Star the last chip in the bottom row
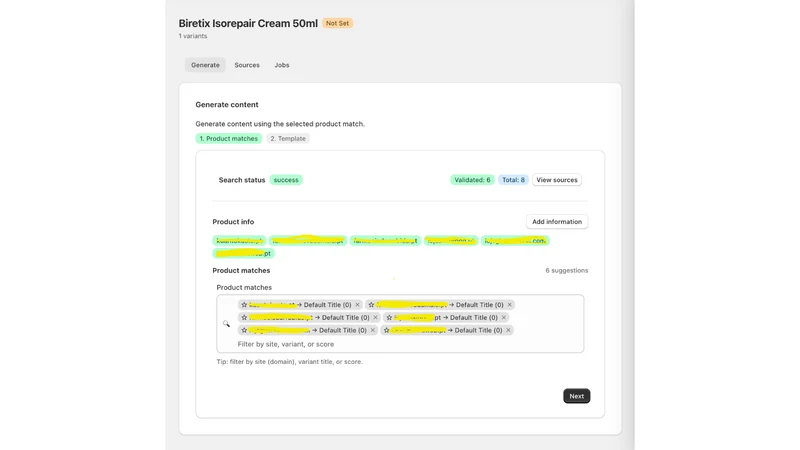Image resolution: width=800 pixels, height=450 pixels. (386, 330)
